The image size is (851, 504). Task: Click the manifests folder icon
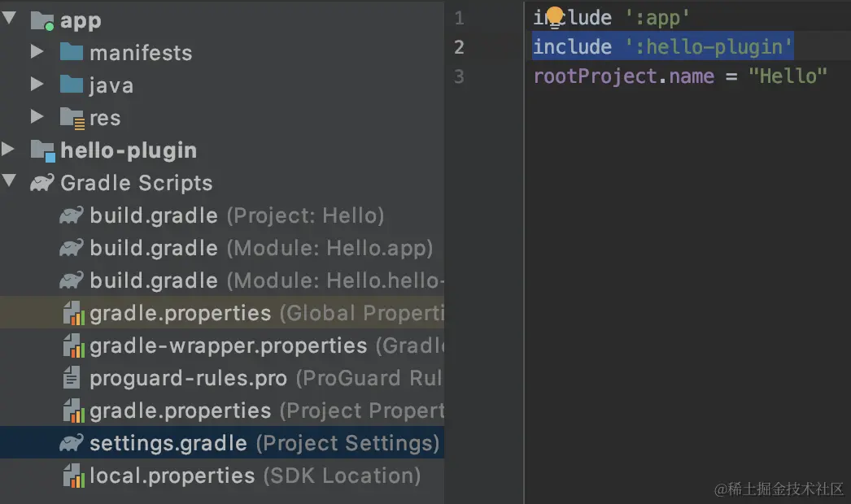coord(72,53)
